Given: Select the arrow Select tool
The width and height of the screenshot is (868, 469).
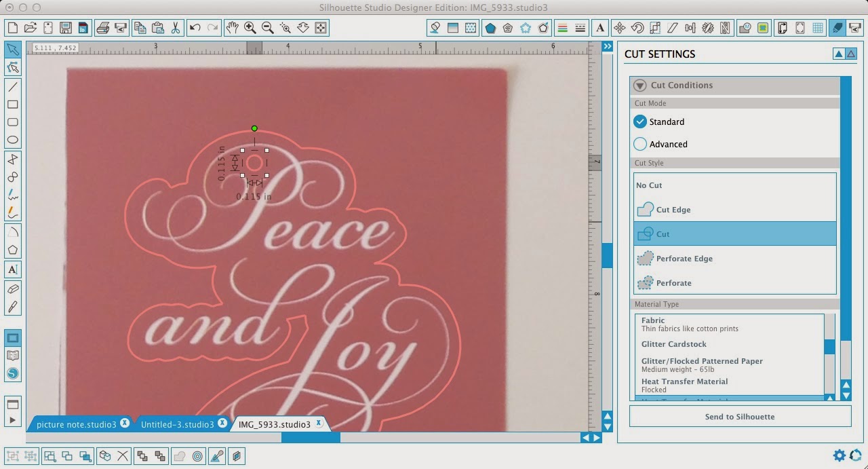Looking at the screenshot, I should [13, 50].
